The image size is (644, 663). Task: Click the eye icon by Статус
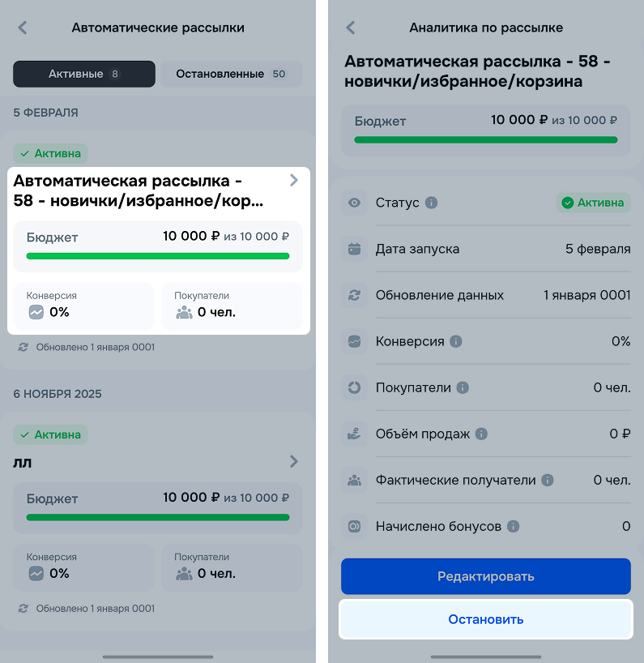pos(354,203)
